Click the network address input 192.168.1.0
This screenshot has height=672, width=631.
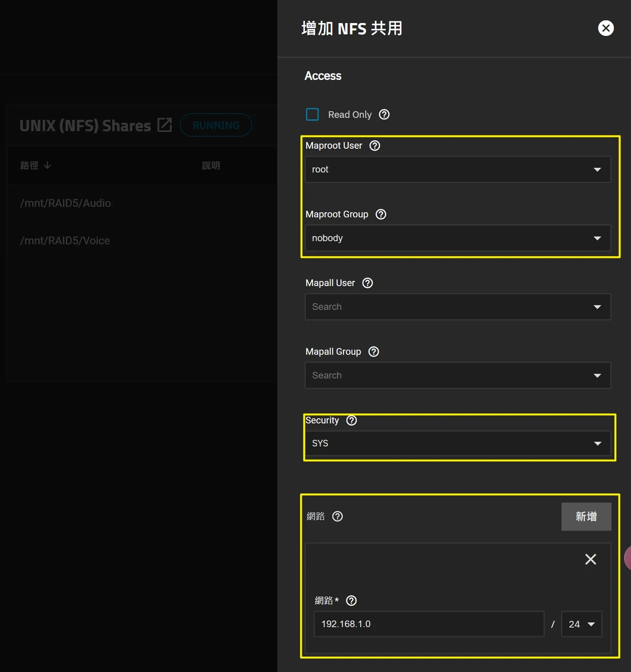point(429,624)
